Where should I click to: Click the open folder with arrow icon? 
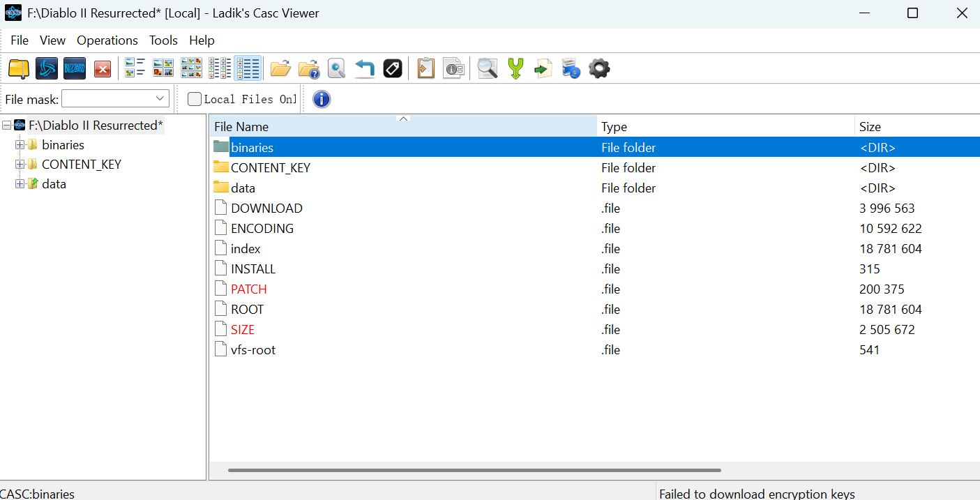coord(280,68)
